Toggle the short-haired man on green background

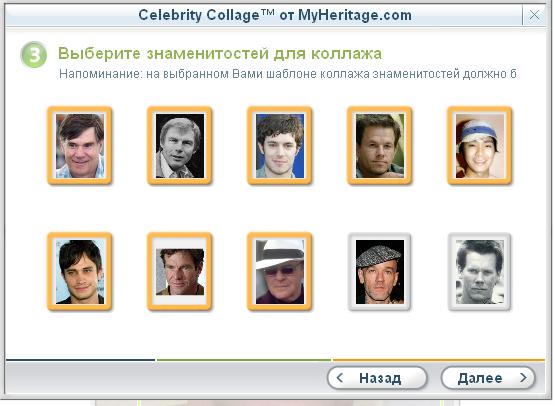click(379, 145)
